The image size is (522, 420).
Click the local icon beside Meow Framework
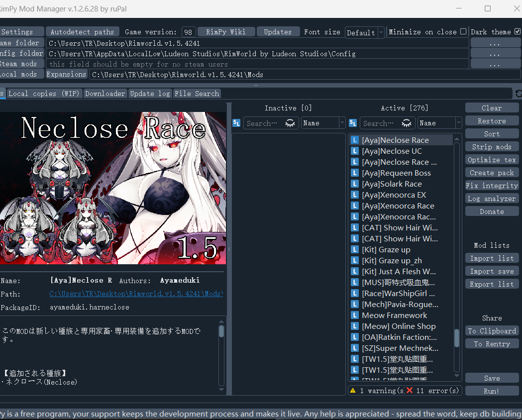point(355,315)
